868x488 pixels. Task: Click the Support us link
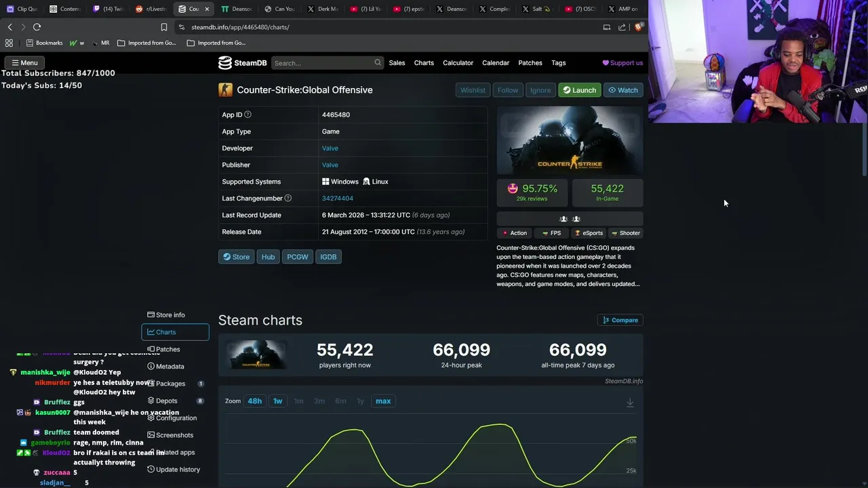(623, 63)
